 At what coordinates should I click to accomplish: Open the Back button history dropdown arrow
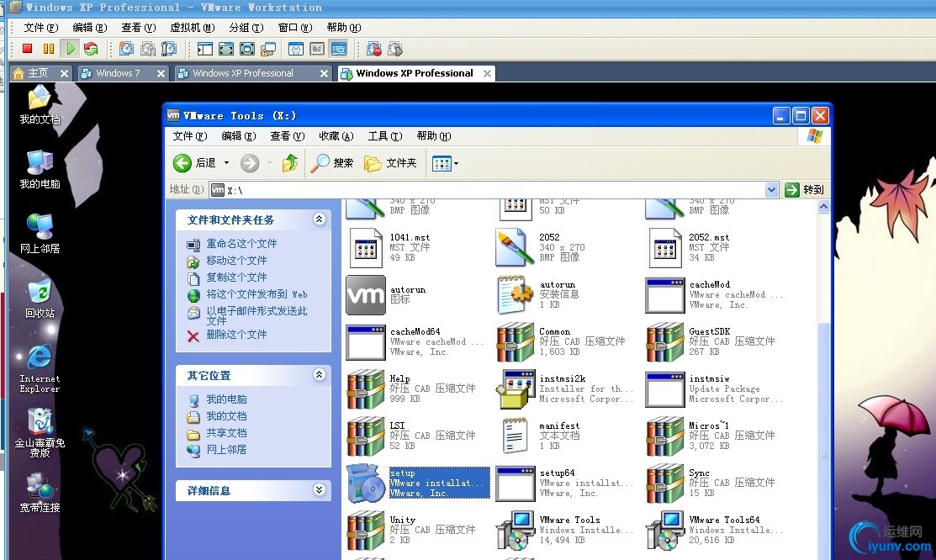tap(227, 163)
